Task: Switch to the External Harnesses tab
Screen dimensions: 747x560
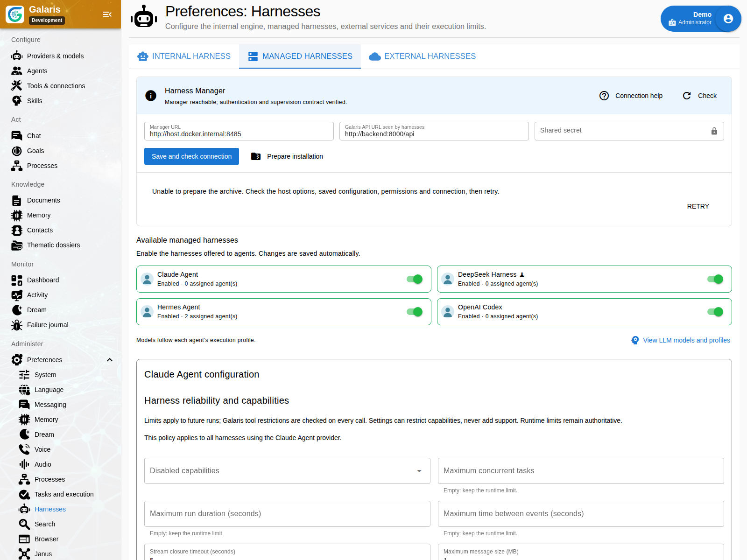Action: coord(422,56)
